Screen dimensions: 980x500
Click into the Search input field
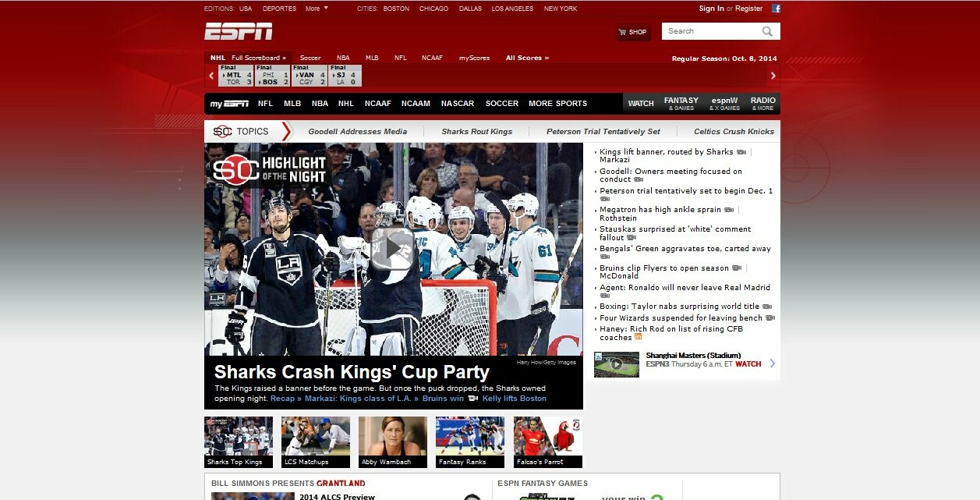coord(709,31)
